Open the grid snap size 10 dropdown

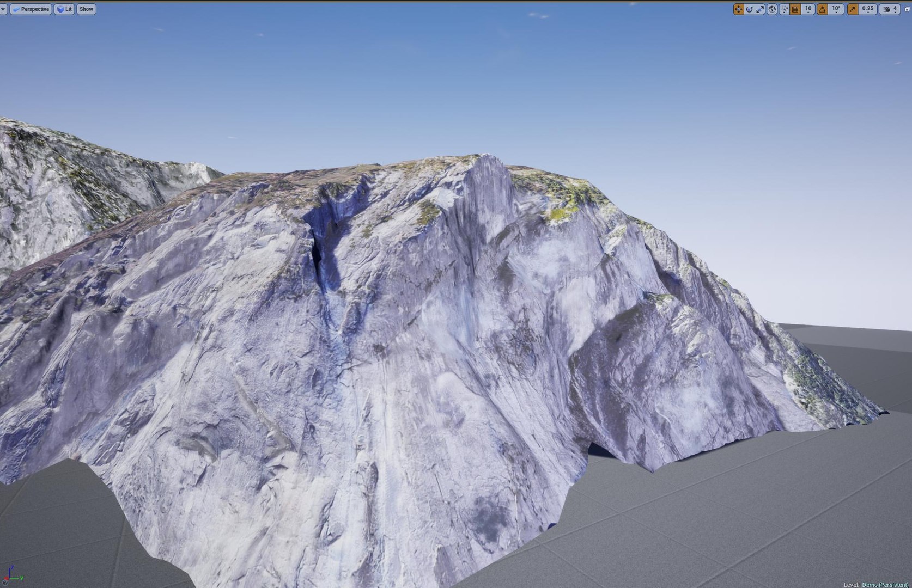pyautogui.click(x=808, y=9)
